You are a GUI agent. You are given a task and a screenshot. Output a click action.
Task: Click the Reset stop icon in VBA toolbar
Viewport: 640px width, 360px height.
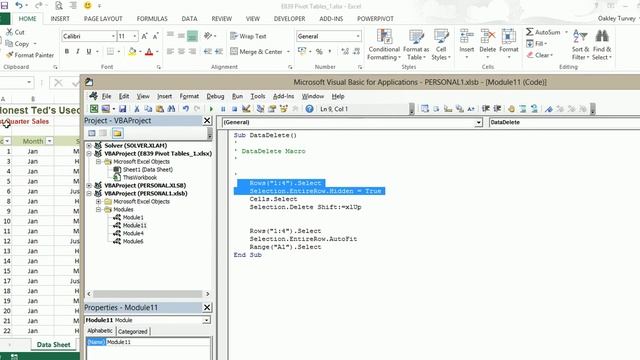point(234,109)
